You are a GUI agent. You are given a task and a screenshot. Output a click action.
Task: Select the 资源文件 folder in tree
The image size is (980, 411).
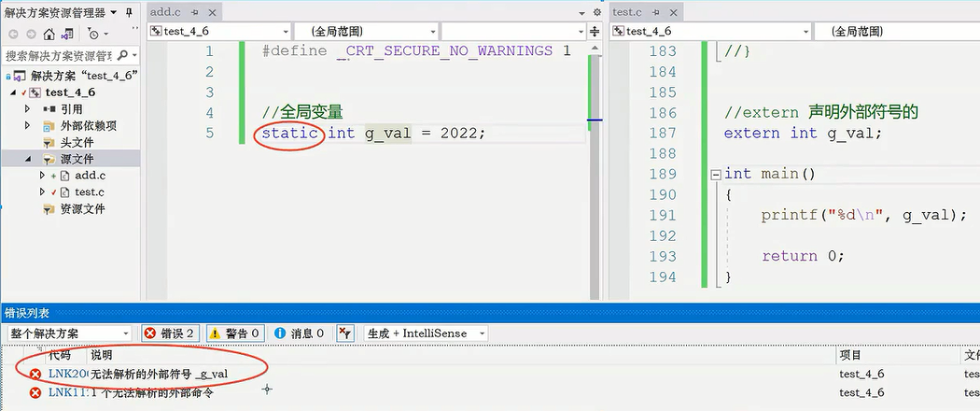point(82,209)
